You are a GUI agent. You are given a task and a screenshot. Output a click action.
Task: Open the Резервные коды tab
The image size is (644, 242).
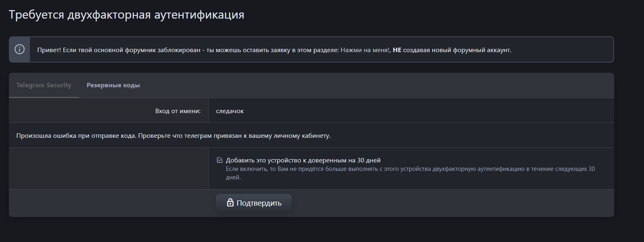[x=113, y=85]
